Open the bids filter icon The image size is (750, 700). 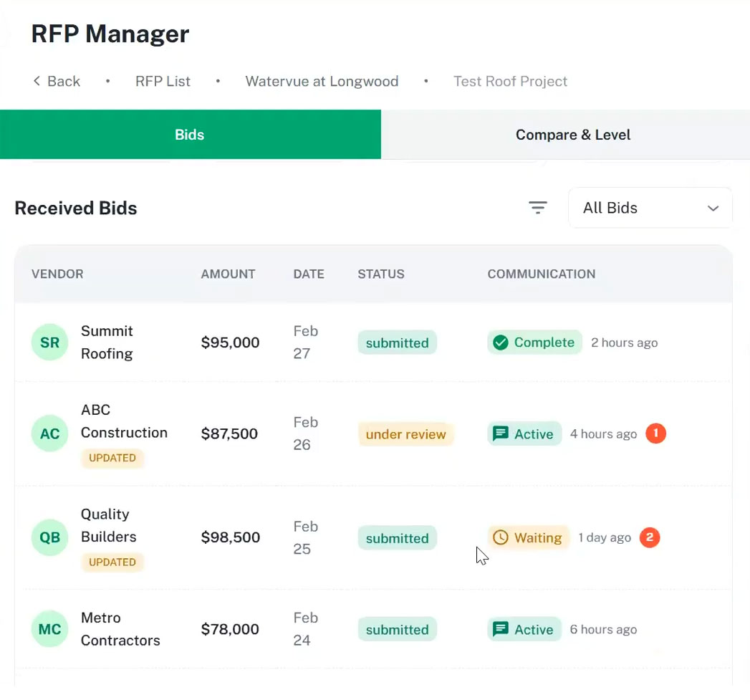click(x=538, y=208)
